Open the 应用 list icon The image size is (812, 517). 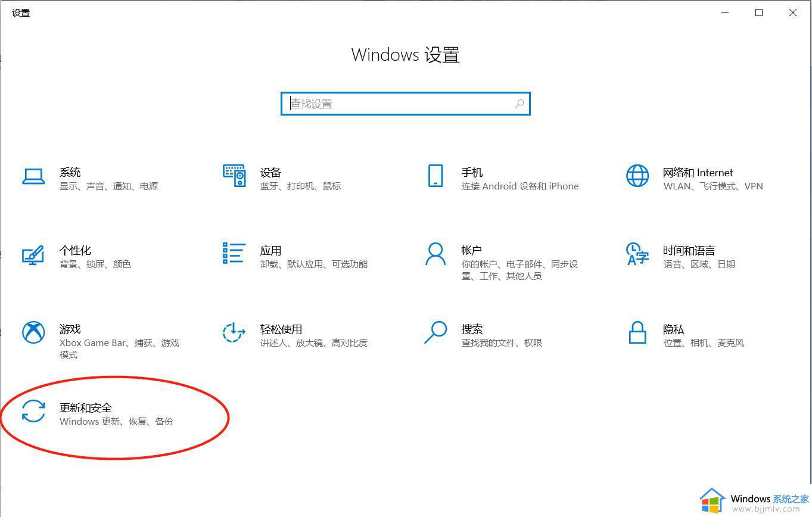234,253
